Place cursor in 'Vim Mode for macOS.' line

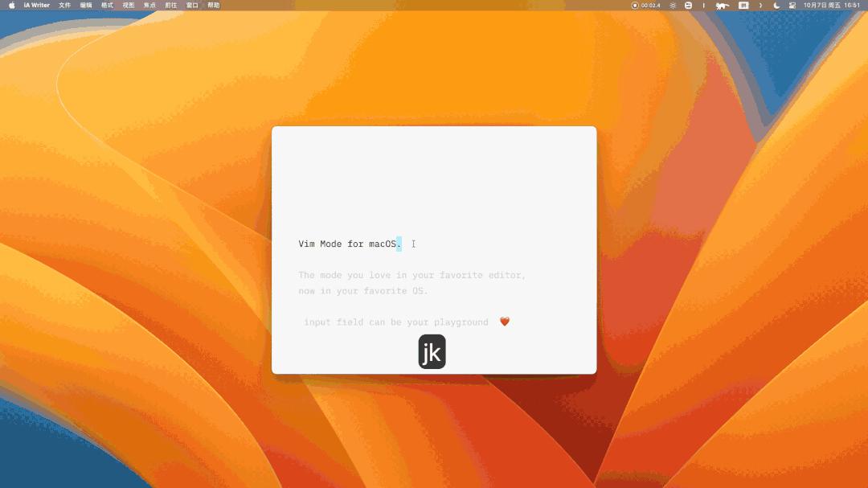click(x=350, y=244)
